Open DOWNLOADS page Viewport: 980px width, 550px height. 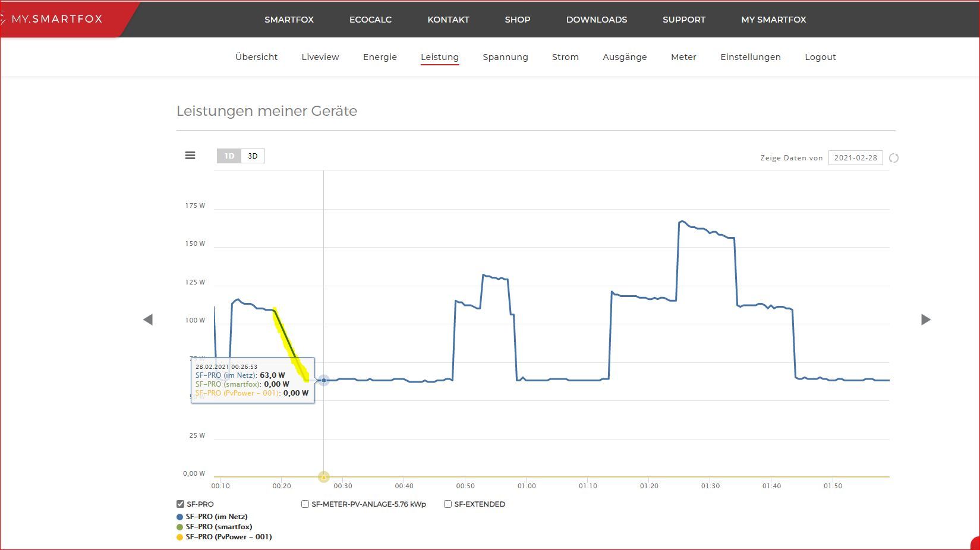[597, 20]
